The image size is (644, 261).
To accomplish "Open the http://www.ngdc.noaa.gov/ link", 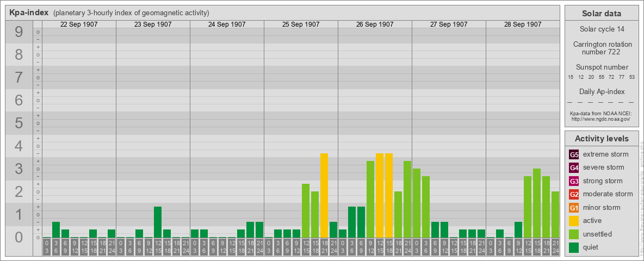I will pyautogui.click(x=601, y=119).
